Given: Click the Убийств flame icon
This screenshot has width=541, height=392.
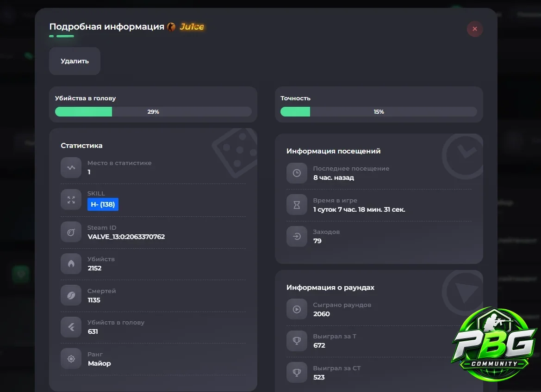Looking at the screenshot, I should coord(71,263).
